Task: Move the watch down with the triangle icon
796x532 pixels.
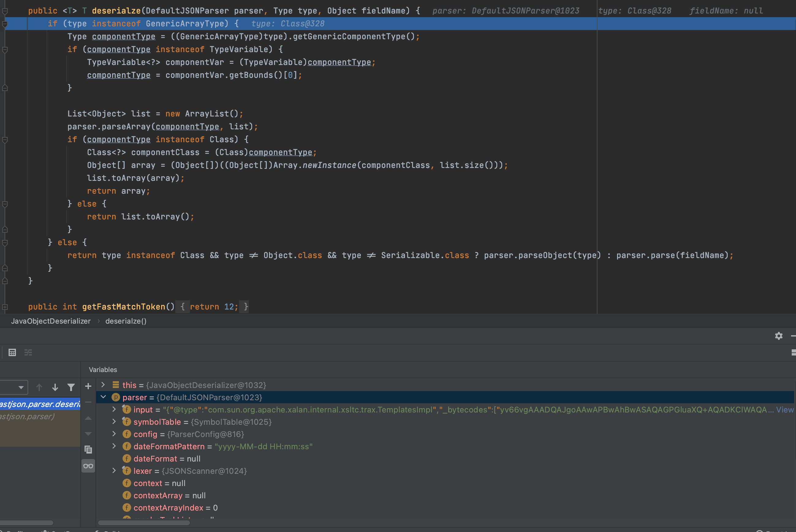Action: pyautogui.click(x=88, y=434)
